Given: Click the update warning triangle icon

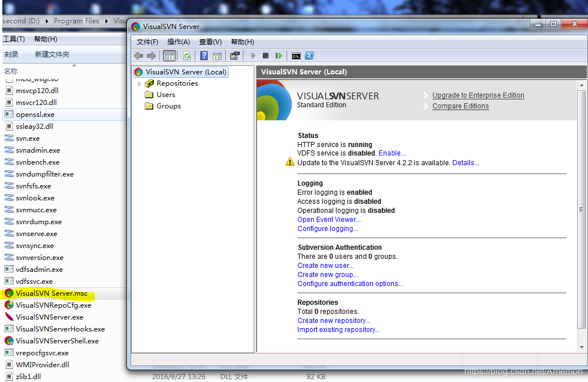Looking at the screenshot, I should tap(290, 162).
